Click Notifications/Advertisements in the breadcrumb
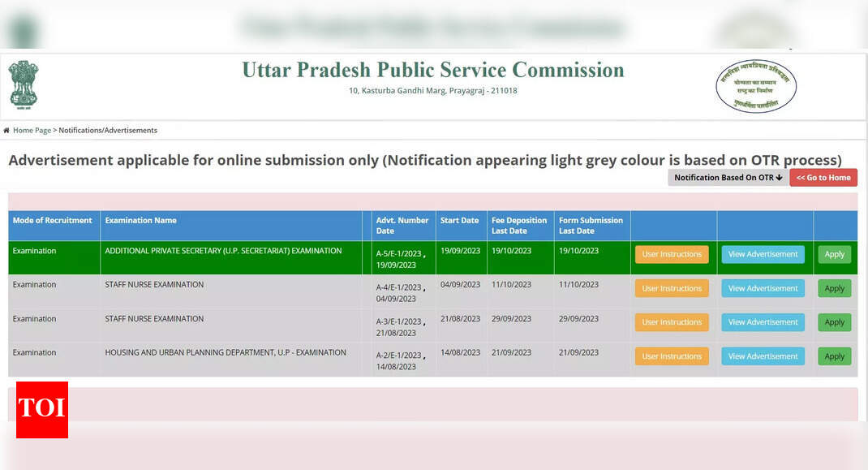 point(107,130)
